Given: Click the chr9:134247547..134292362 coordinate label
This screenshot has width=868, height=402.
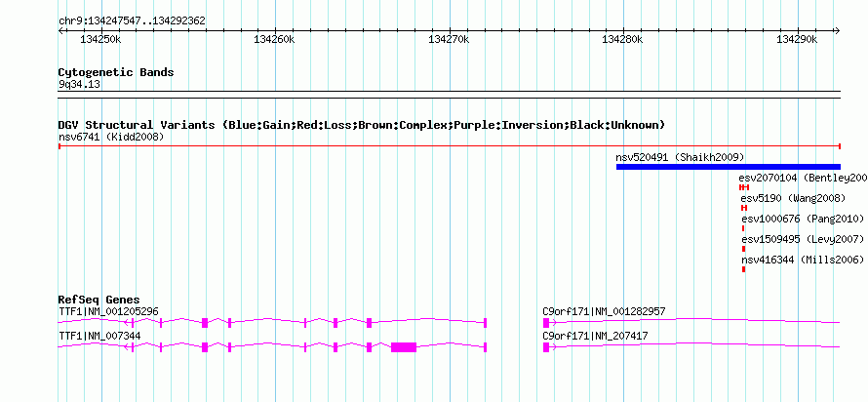Looking at the screenshot, I should tap(132, 21).
